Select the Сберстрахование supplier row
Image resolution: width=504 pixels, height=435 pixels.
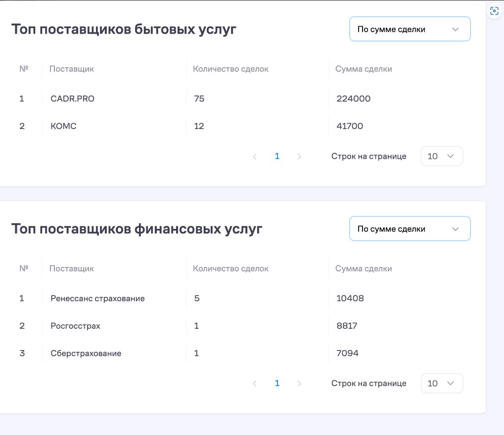pos(86,353)
